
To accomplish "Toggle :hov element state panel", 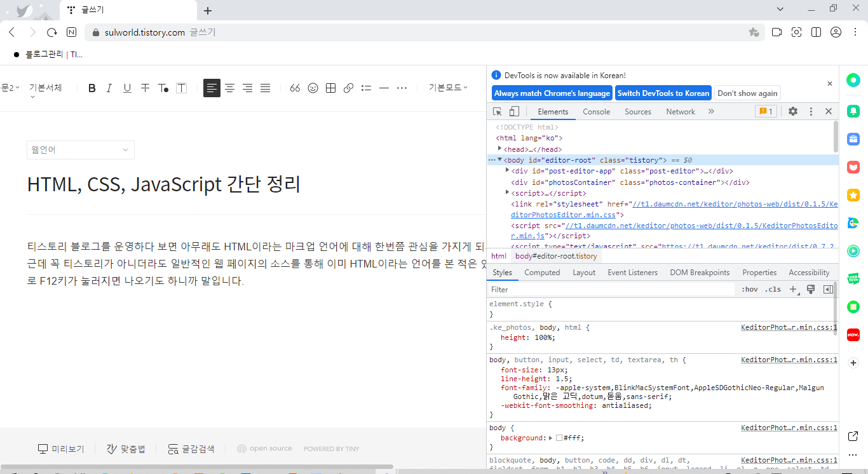I will [750, 290].
